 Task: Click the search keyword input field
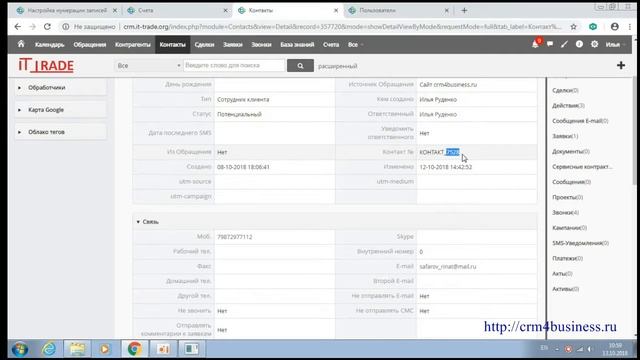click(234, 65)
